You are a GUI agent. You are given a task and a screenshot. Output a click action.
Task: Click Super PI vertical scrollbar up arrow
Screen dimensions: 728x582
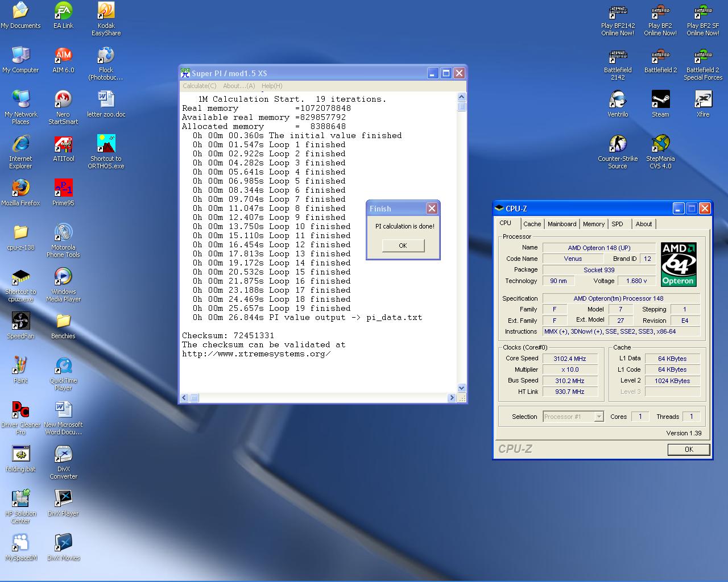tap(462, 97)
